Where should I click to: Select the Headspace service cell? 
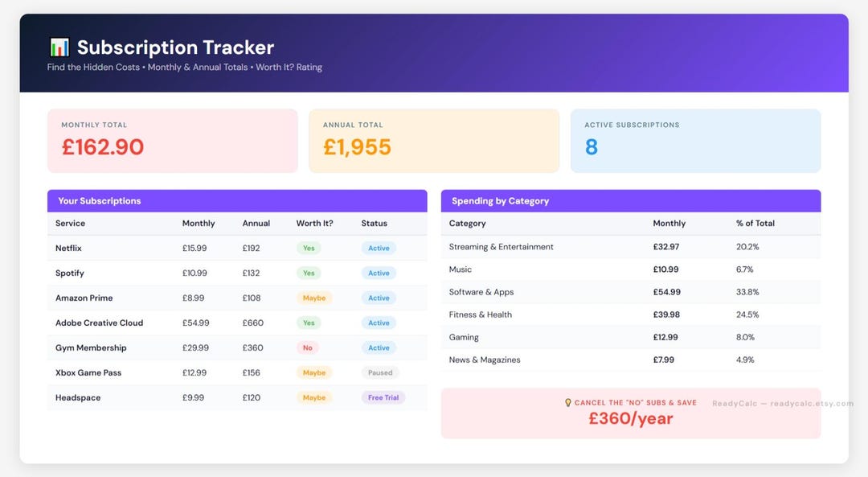[x=78, y=398]
